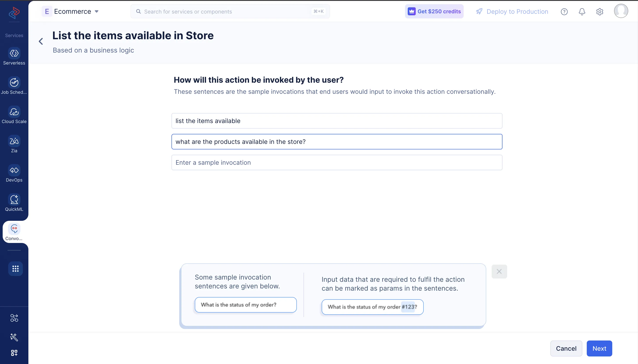Focus the empty sample invocation field

tap(337, 162)
